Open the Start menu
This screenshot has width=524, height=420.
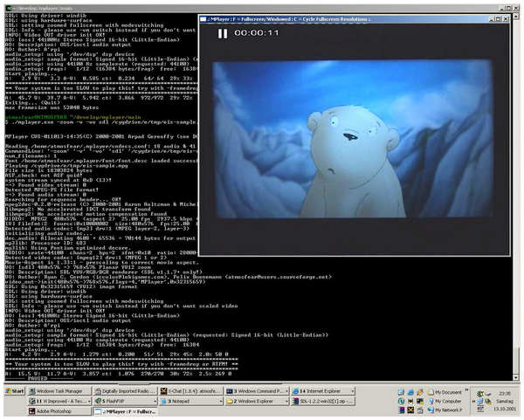click(15, 391)
